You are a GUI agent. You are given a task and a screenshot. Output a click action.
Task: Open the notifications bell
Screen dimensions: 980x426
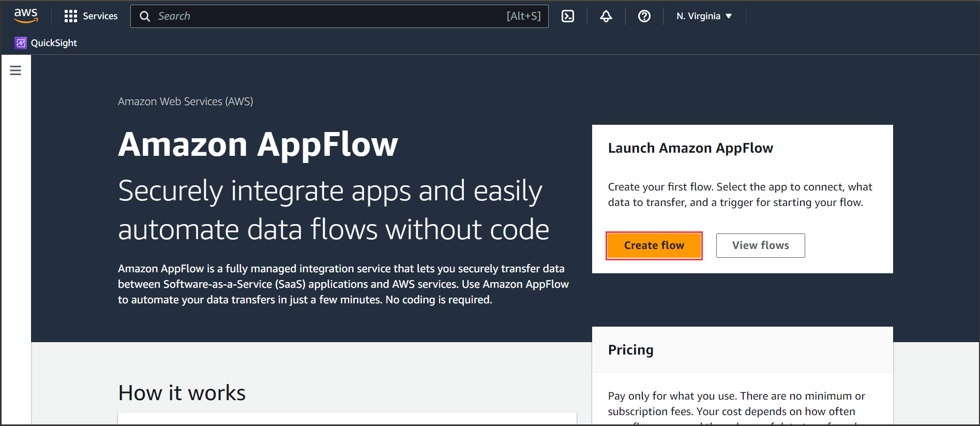tap(606, 16)
